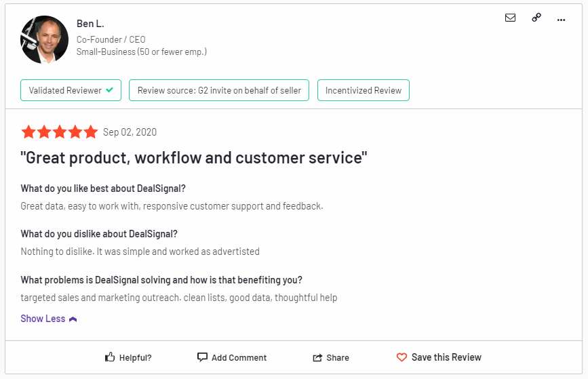Click the five-star rating
The image size is (588, 379).
coord(59,132)
